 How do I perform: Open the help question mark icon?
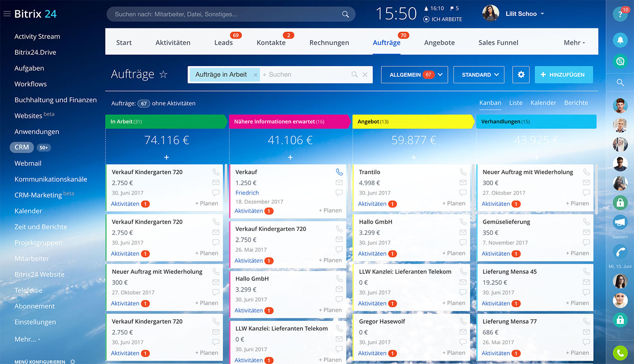pos(620,14)
